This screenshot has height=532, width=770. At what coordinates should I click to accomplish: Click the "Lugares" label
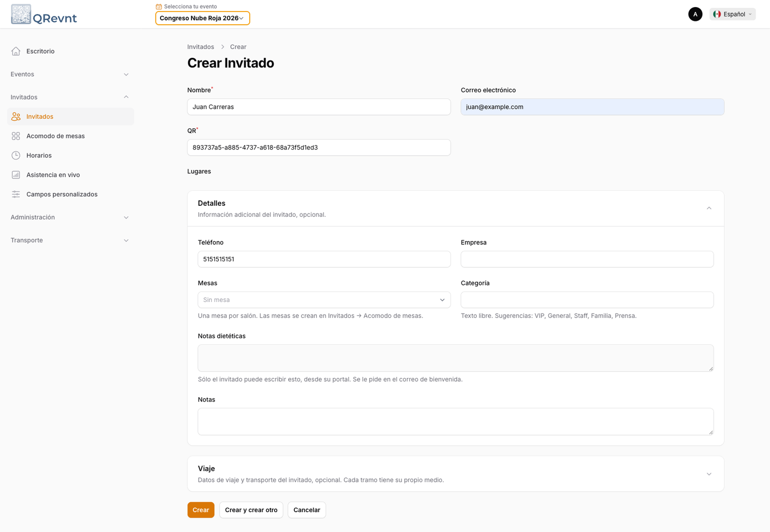pos(199,171)
